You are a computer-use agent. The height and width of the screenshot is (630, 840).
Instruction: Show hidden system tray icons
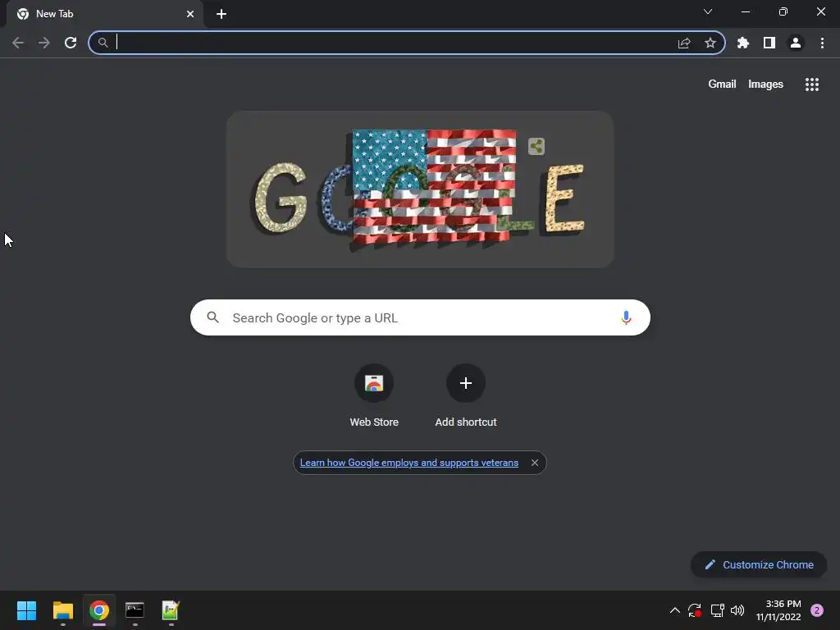(675, 610)
